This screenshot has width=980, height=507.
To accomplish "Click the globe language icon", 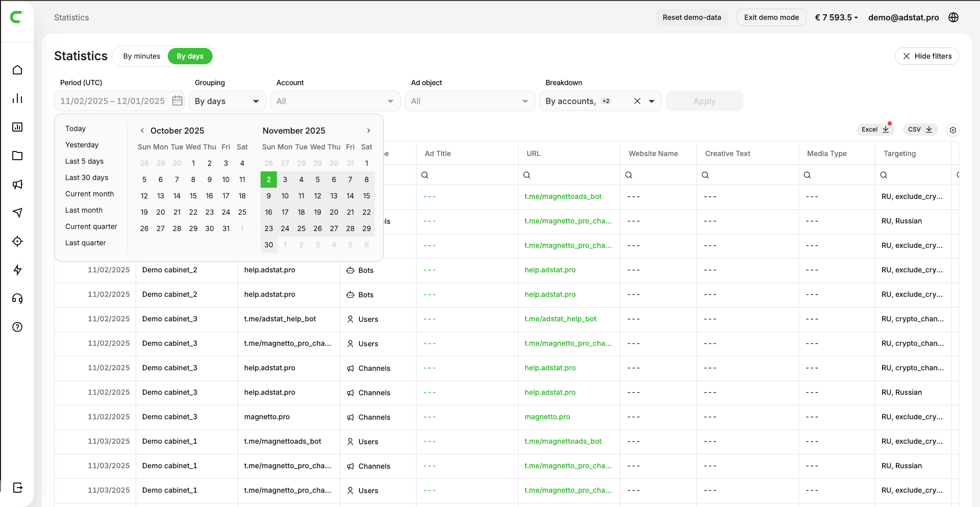I will pos(953,17).
